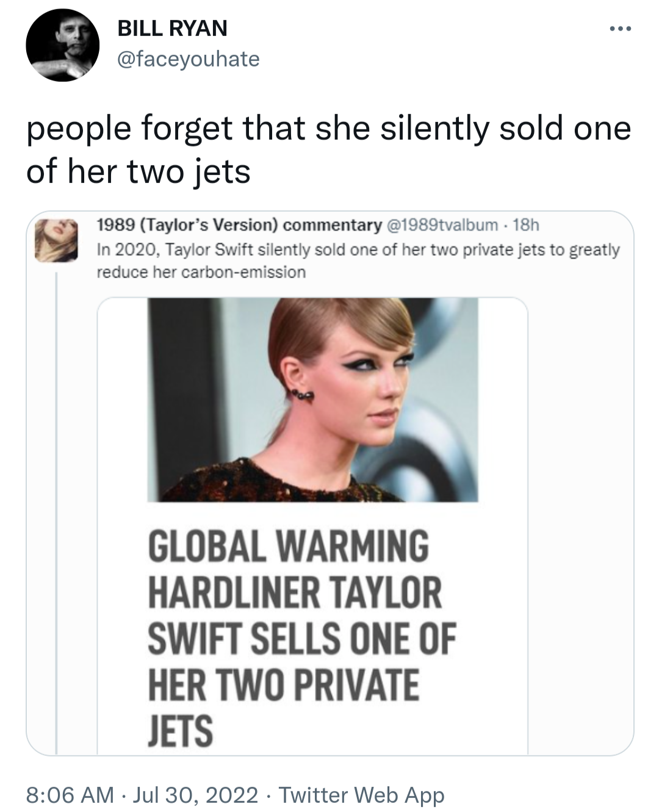Click the 'reduce her carbon-emission' line
Viewport: 659px width, 812px height.
click(201, 272)
